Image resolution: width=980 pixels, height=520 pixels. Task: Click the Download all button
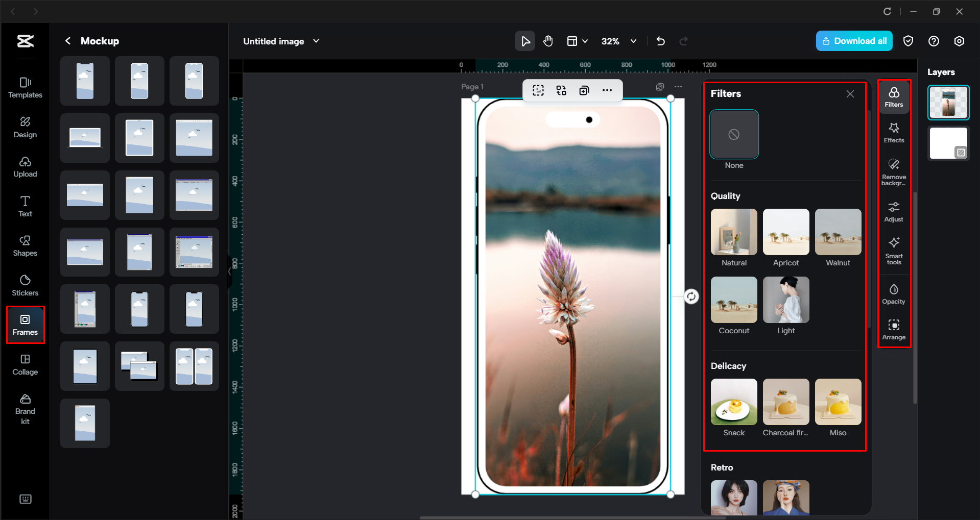[853, 41]
